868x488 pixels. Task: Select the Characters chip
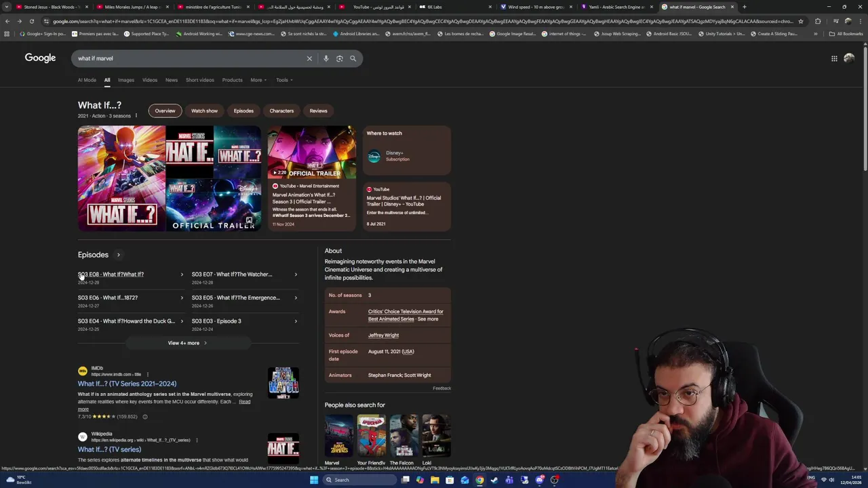[x=281, y=110]
